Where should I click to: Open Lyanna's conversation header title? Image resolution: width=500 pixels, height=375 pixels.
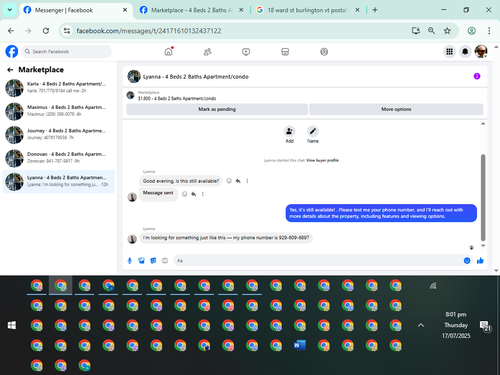196,77
